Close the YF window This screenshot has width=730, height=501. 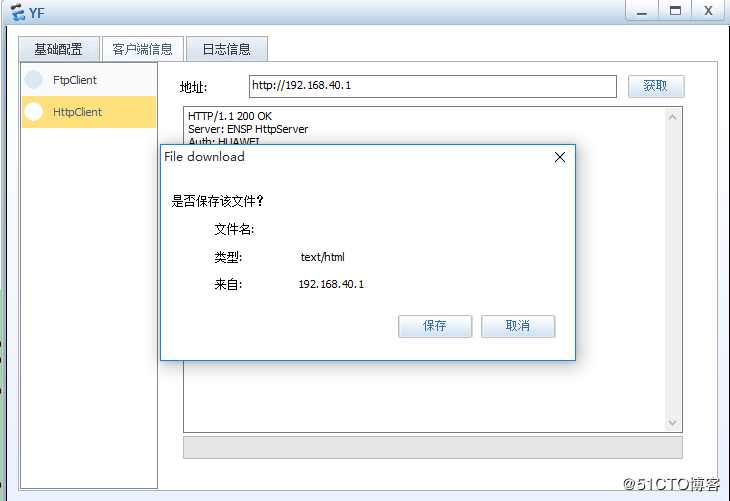(708, 11)
